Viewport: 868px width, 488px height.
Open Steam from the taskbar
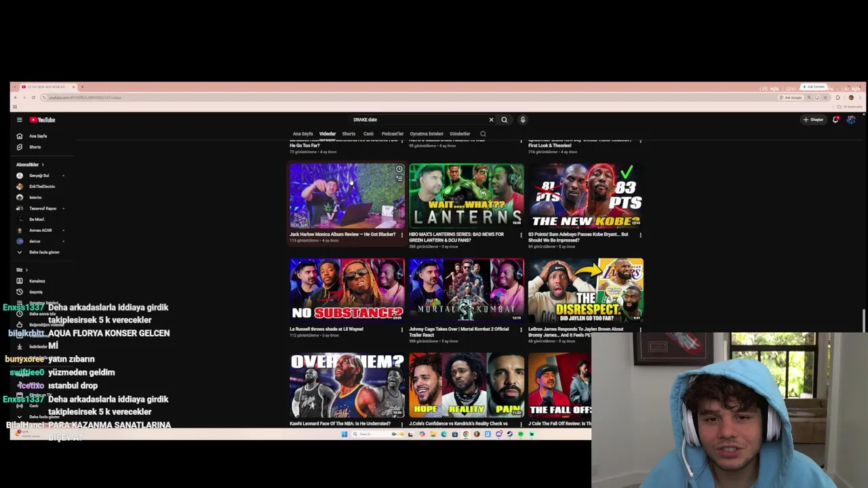point(509,434)
